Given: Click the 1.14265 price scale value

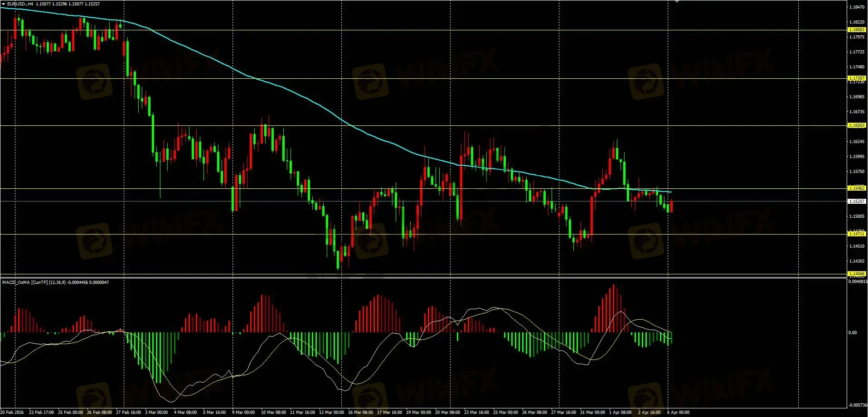Looking at the screenshot, I should 857,261.
